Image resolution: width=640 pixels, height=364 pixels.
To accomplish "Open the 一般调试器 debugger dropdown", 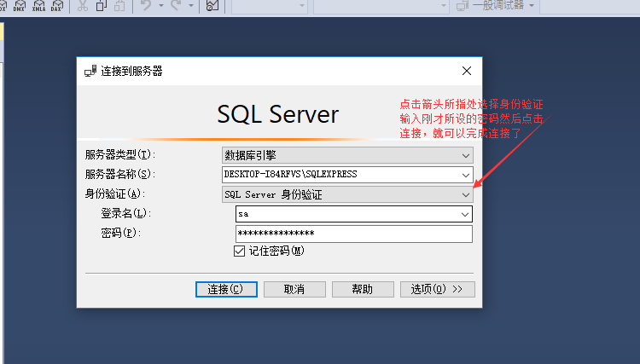I will pyautogui.click(x=532, y=5).
